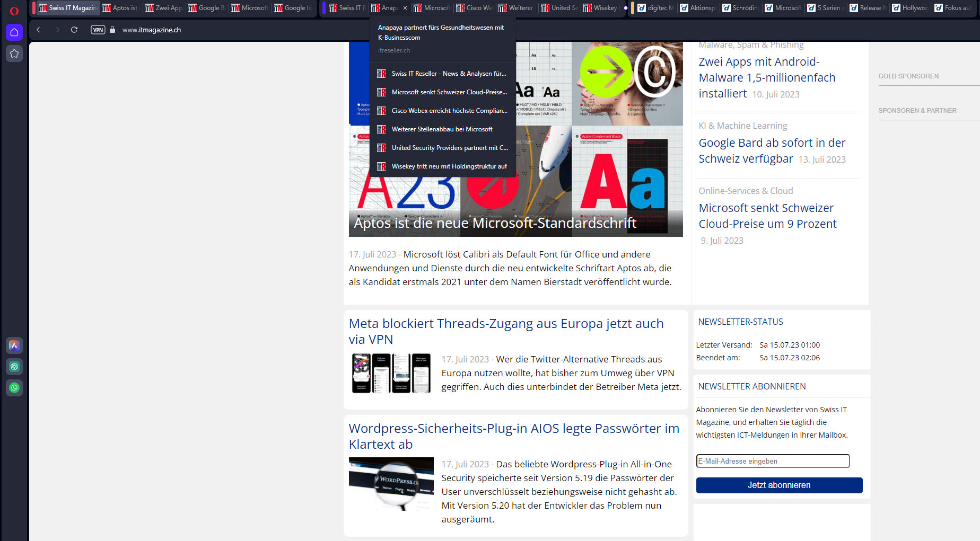980x541 pixels.
Task: Open Malware, Spam & Phishing category
Action: point(751,46)
